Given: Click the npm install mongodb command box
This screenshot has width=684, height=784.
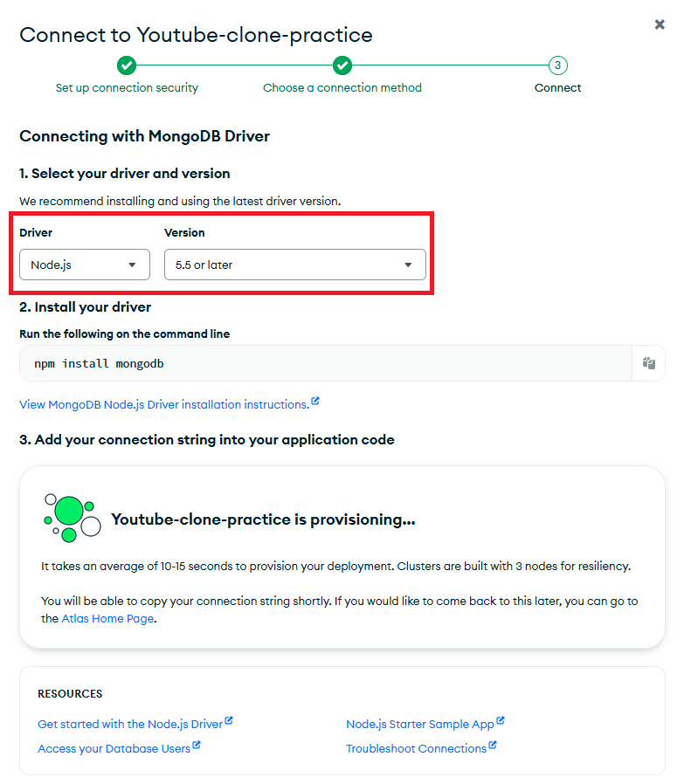Looking at the screenshot, I should tap(326, 363).
